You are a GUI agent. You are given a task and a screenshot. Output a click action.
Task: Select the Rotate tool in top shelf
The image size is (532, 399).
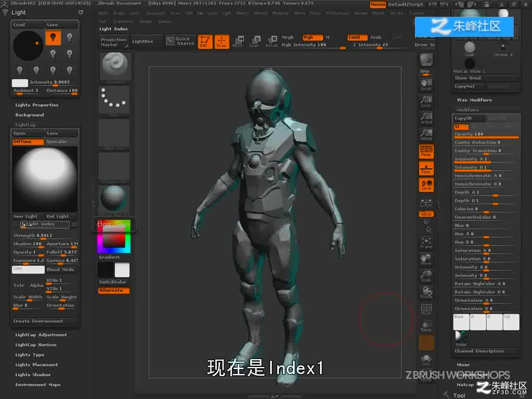click(271, 42)
